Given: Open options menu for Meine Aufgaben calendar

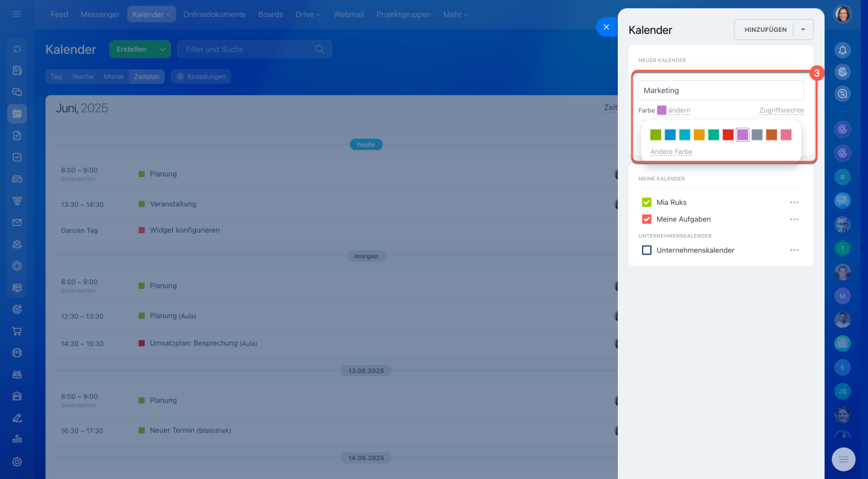Looking at the screenshot, I should [794, 219].
